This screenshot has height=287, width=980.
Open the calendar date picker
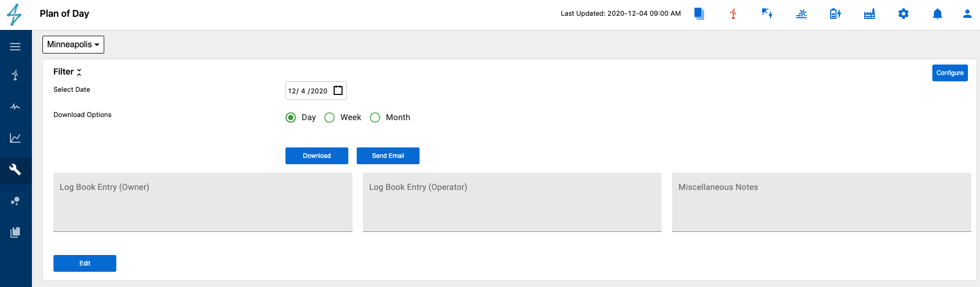(338, 90)
